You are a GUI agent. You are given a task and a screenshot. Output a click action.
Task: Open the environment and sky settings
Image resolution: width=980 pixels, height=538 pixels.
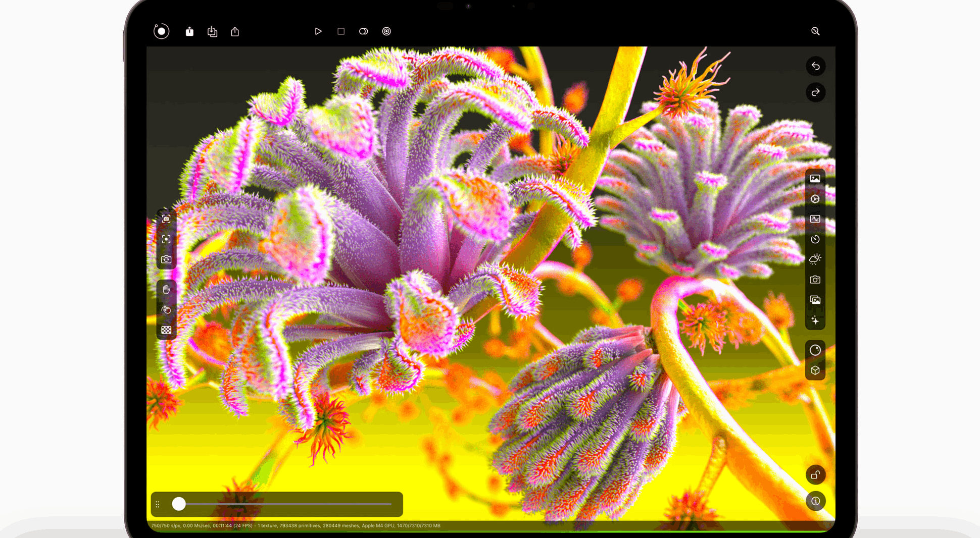(815, 259)
